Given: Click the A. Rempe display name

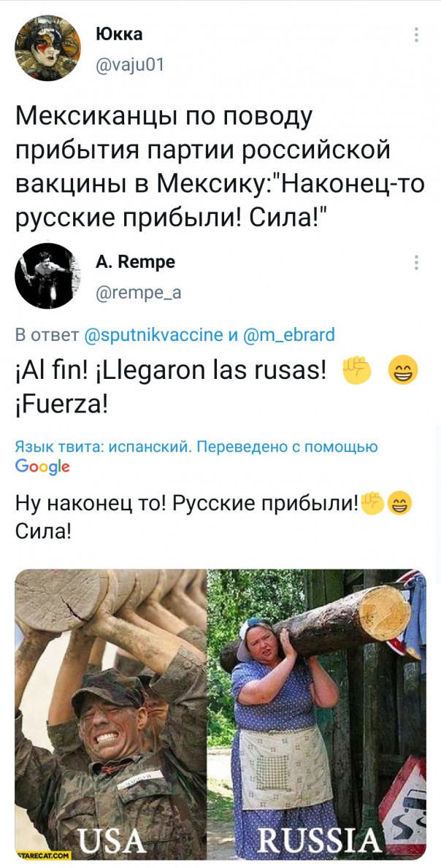Looking at the screenshot, I should (135, 262).
